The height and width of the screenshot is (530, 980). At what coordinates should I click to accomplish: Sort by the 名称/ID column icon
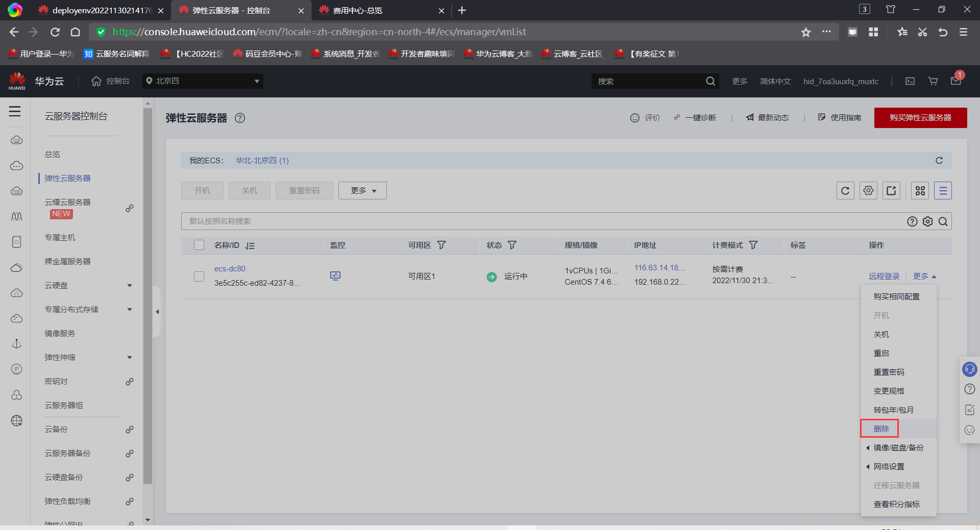tap(250, 245)
